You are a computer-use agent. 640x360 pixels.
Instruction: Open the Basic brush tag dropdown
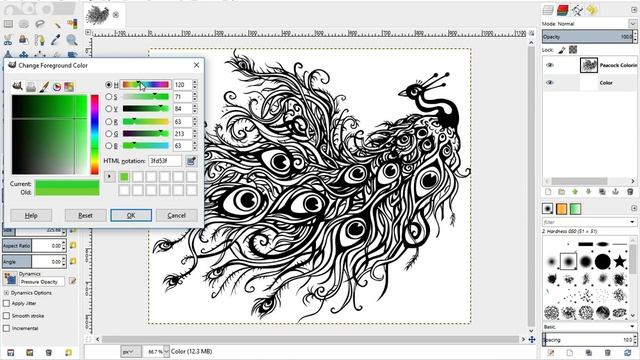[632, 327]
